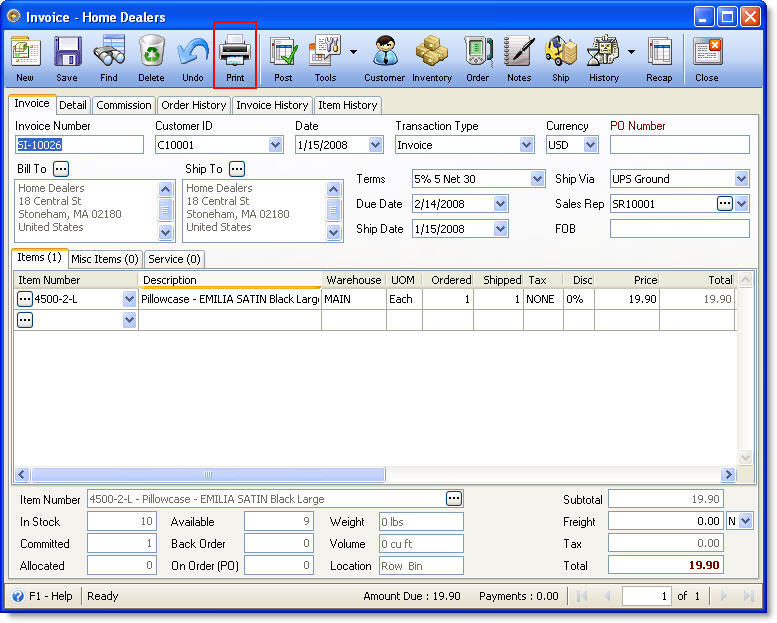Save the invoice with the Save icon
The height and width of the screenshot is (623, 777).
[x=67, y=57]
